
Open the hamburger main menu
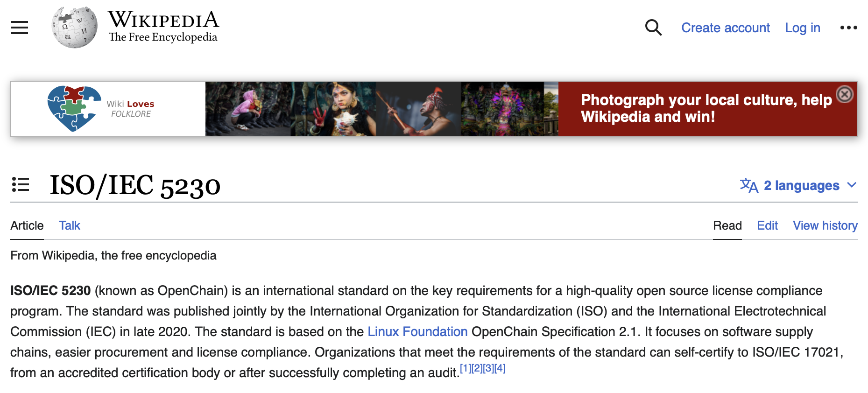(20, 28)
